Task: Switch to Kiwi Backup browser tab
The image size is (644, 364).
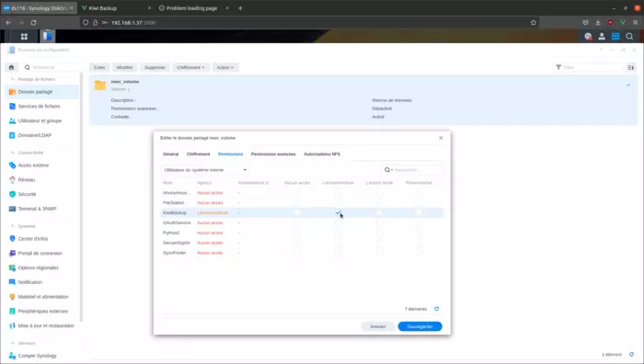Action: point(116,8)
